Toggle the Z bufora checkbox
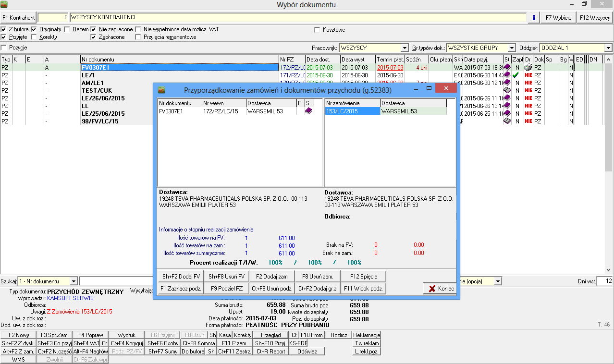This screenshot has width=614, height=364. click(4, 29)
